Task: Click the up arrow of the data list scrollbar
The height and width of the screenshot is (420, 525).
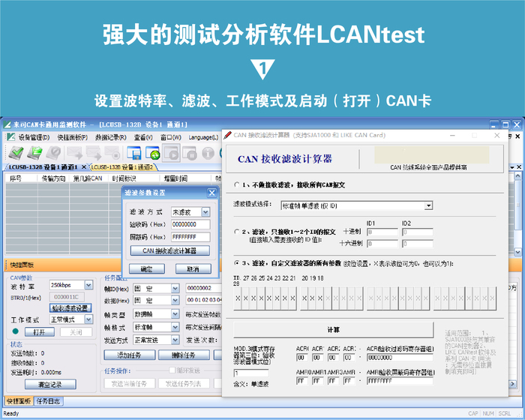Action: [x=517, y=175]
